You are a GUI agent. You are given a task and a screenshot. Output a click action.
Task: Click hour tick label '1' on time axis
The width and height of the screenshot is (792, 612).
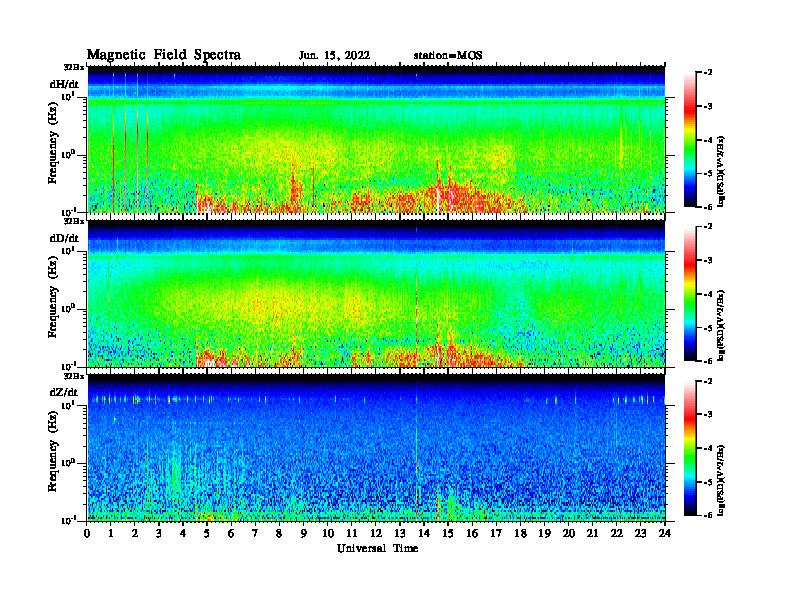(x=111, y=533)
